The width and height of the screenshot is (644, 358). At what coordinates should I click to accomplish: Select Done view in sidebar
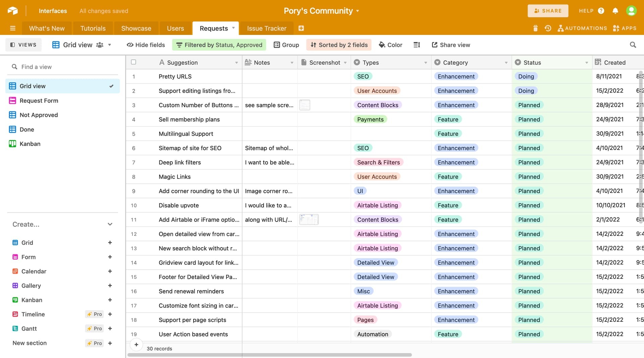coord(63,129)
